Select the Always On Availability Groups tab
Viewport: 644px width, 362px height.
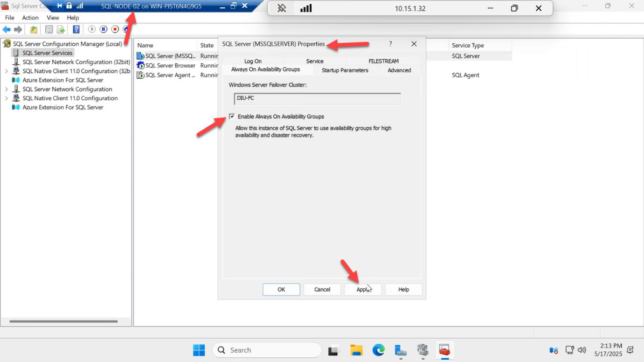pos(265,69)
